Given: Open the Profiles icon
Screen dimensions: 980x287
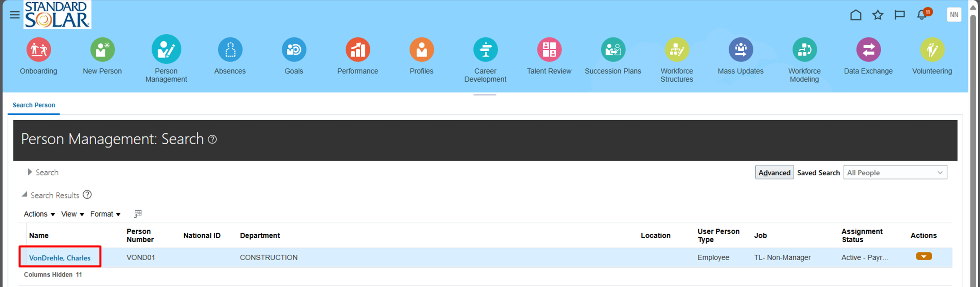Looking at the screenshot, I should click(x=422, y=49).
